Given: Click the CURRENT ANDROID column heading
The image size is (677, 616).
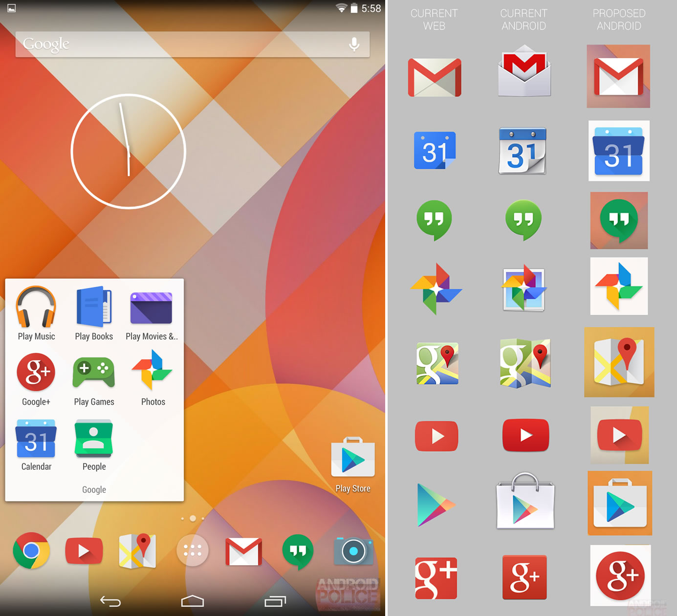Looking at the screenshot, I should click(x=524, y=20).
